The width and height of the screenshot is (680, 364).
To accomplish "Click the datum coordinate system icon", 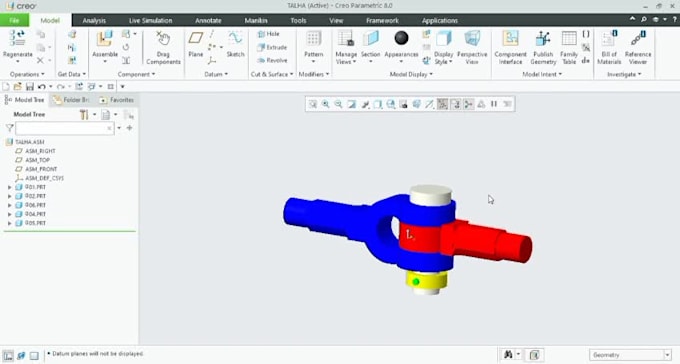I will point(212,61).
